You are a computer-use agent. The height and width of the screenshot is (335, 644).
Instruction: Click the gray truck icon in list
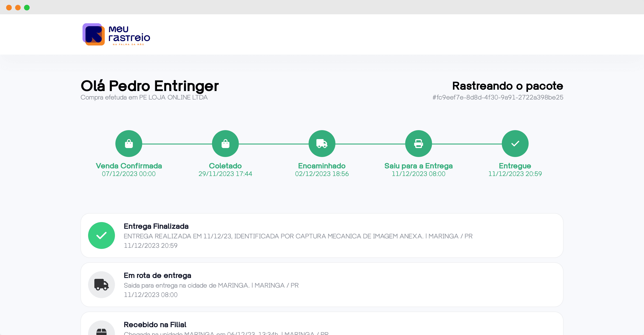pyautogui.click(x=102, y=284)
